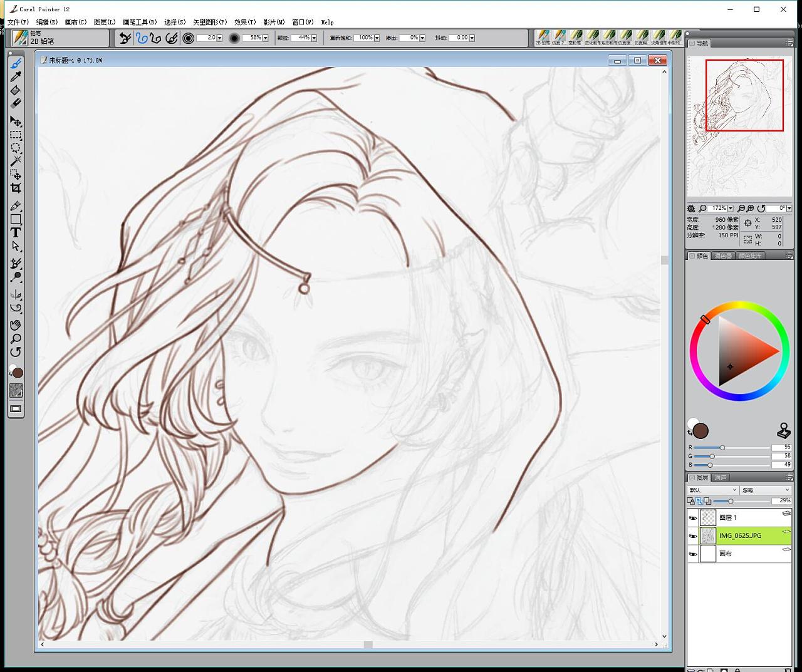
Task: Toggle visibility of IMG_0625.JPG layer
Action: coord(693,536)
